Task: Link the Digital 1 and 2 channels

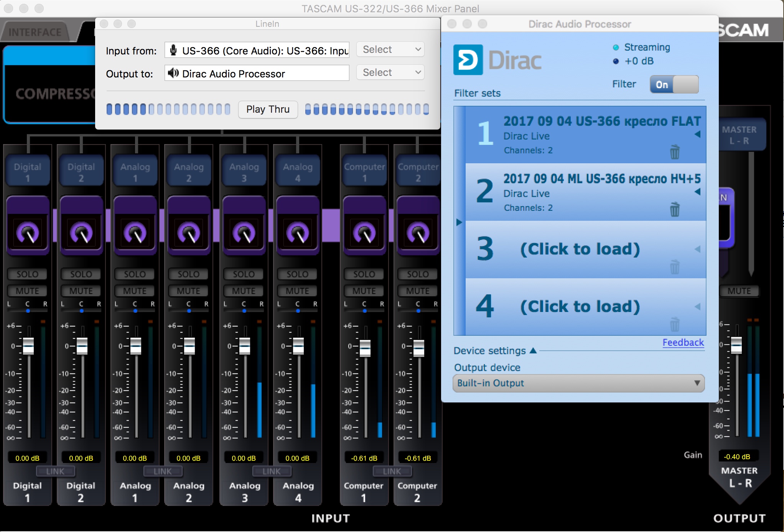Action: point(55,471)
